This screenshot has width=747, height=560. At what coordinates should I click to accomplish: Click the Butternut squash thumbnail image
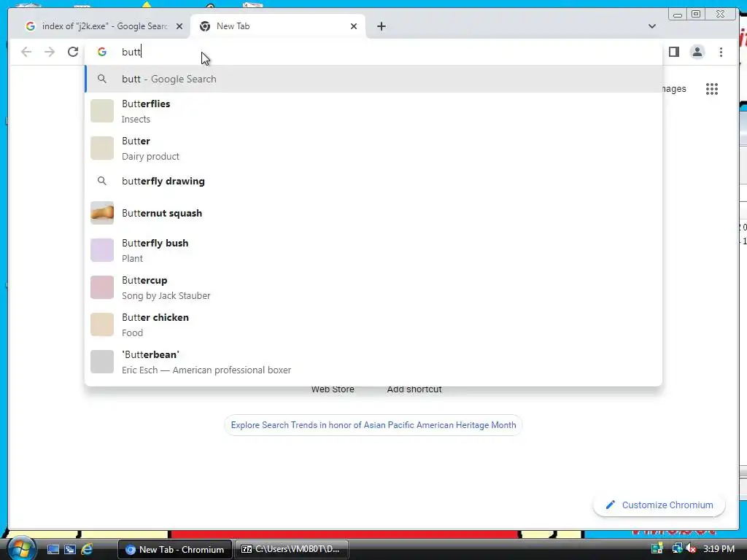(102, 213)
